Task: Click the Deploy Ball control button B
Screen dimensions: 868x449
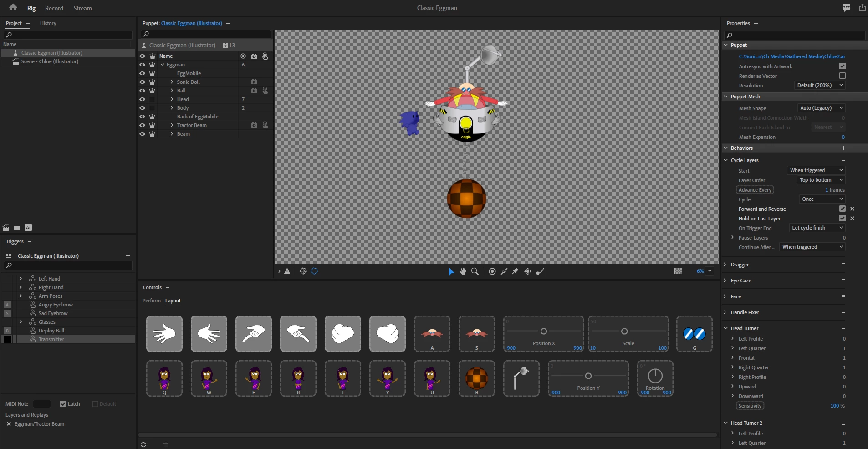Action: (x=477, y=378)
